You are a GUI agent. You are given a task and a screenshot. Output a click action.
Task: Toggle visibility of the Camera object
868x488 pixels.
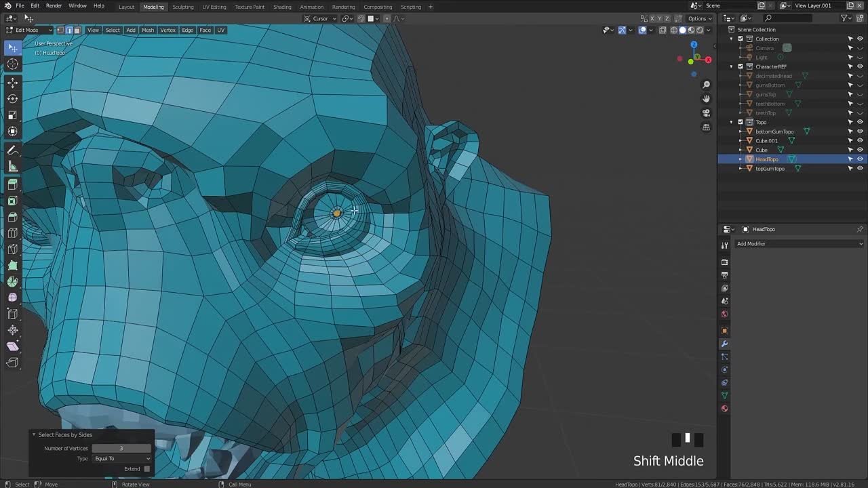[x=860, y=47]
